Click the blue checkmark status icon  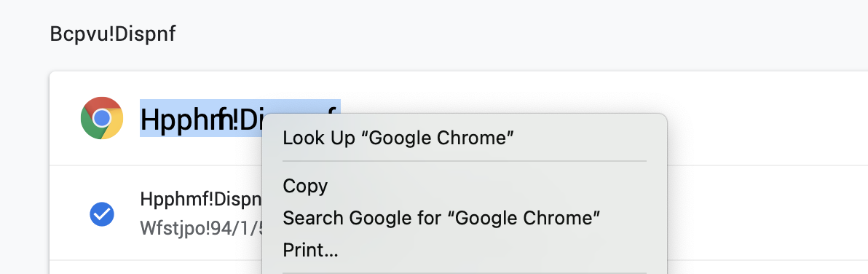click(102, 214)
